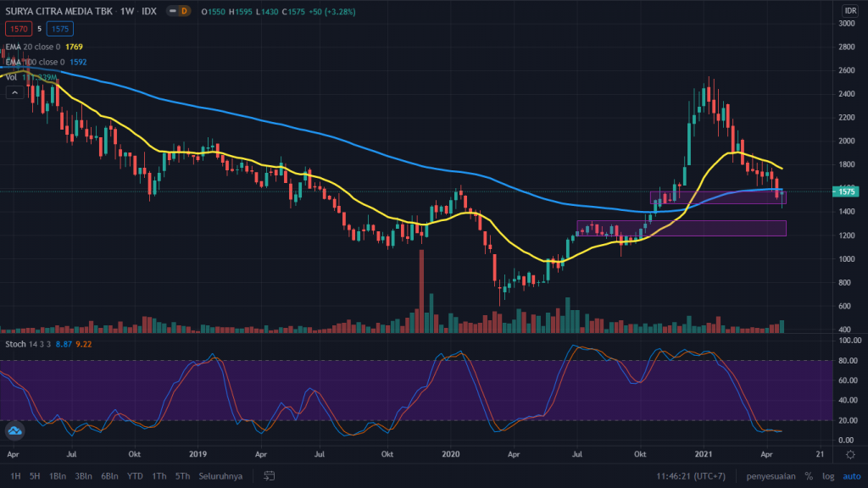Click the blue 1575 buy price button

pos(59,30)
